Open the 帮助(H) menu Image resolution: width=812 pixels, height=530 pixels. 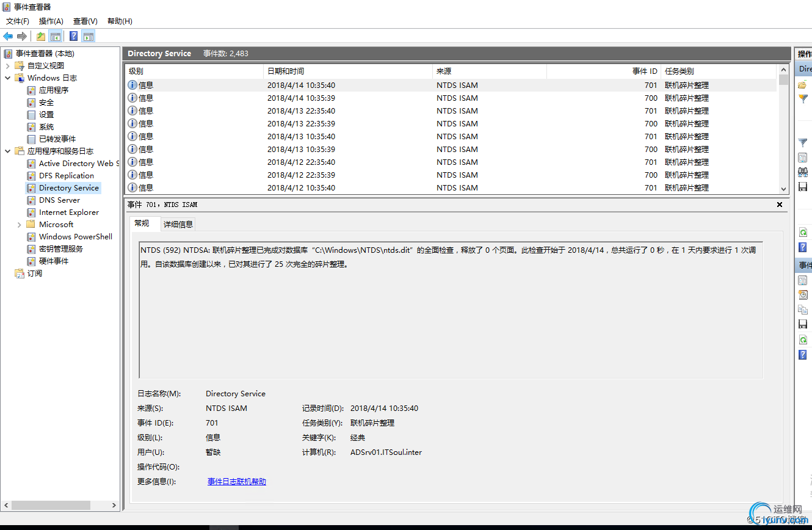120,21
